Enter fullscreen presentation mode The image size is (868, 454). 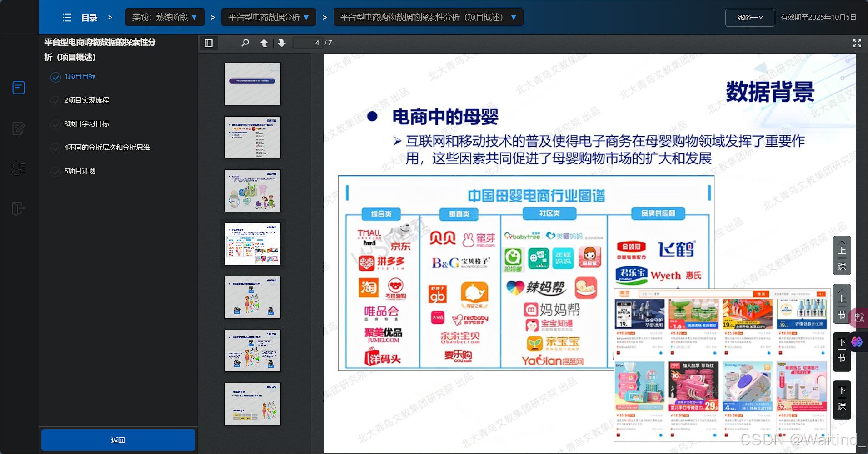pos(857,43)
